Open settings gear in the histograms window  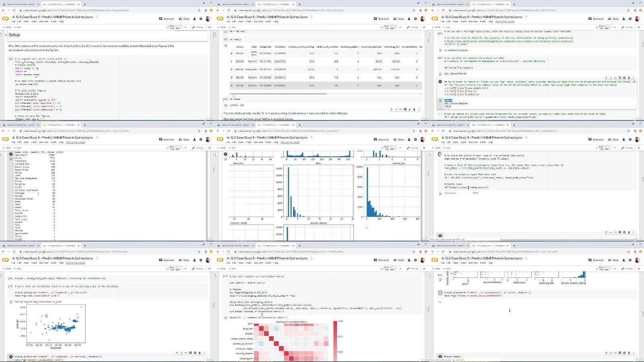(415, 139)
